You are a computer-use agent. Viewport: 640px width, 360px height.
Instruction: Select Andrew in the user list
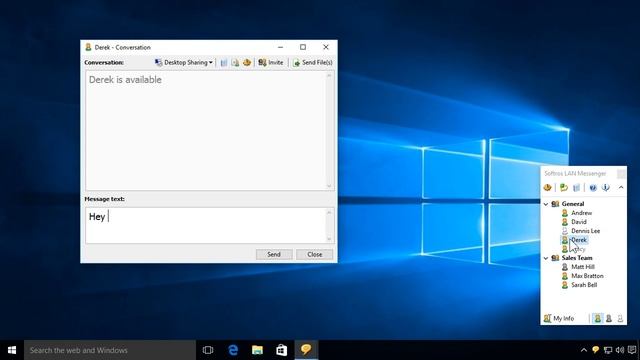581,213
